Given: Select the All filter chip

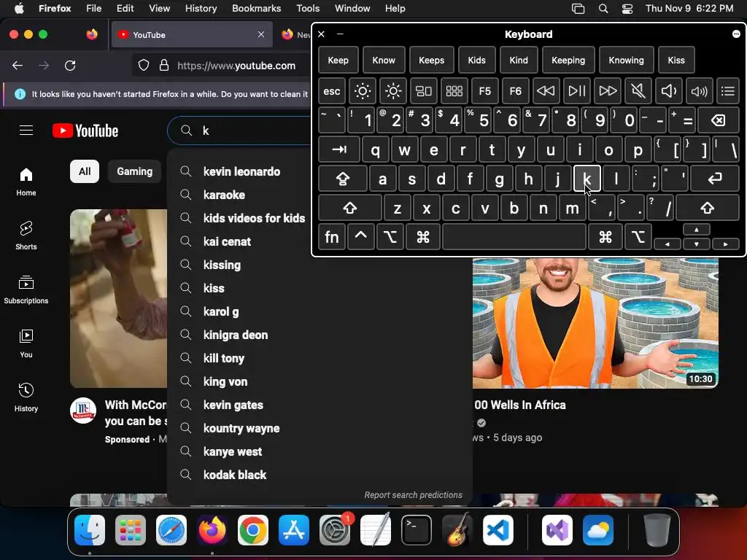Looking at the screenshot, I should click(x=85, y=171).
